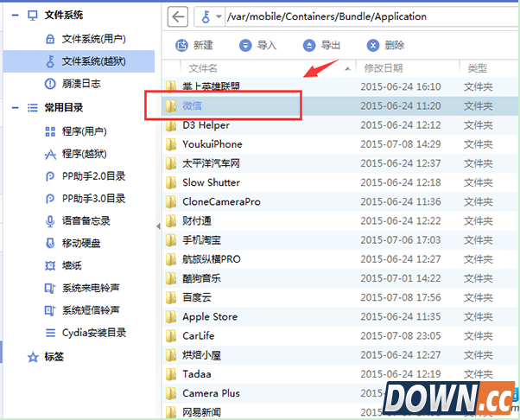Select the 太平洋汽车网 folder
This screenshot has height=420, width=520.
click(x=341, y=163)
